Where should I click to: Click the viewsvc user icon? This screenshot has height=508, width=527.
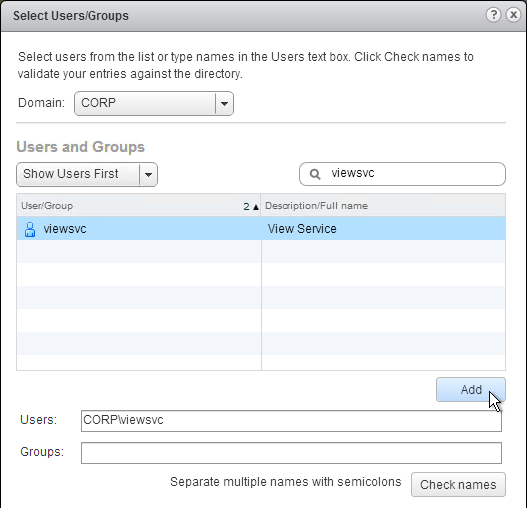30,229
